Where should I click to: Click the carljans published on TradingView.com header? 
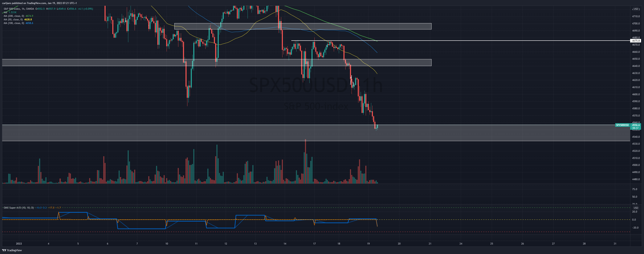point(40,3)
